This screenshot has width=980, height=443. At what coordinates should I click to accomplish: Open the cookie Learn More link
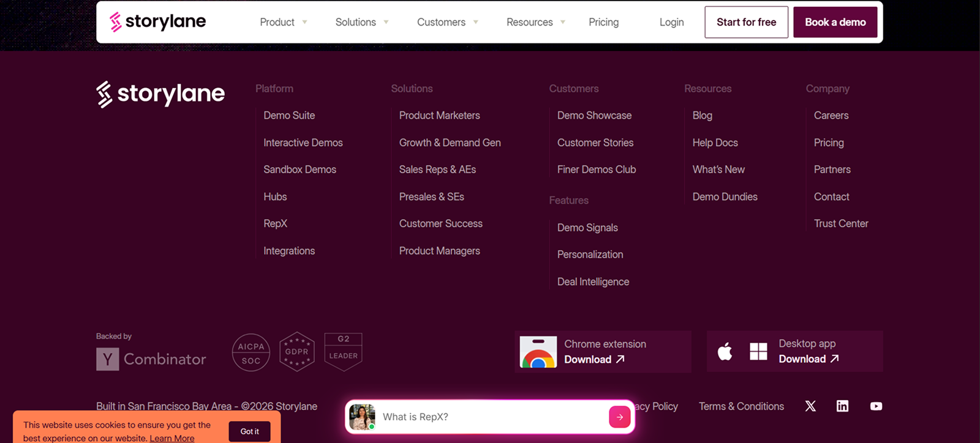point(172,438)
